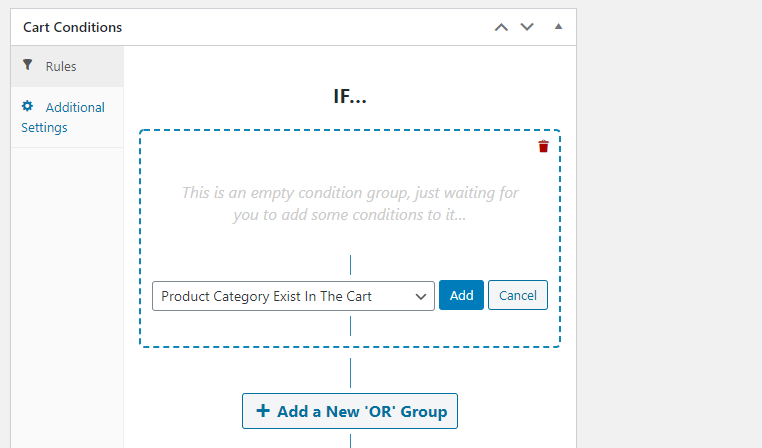The width and height of the screenshot is (762, 448).
Task: Click the Rules filter funnel icon
Action: point(28,65)
